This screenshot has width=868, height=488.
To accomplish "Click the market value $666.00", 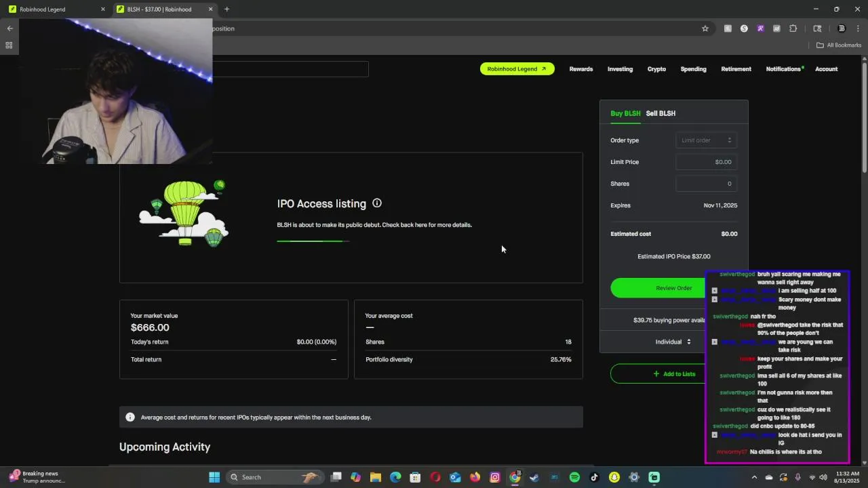I will [150, 327].
